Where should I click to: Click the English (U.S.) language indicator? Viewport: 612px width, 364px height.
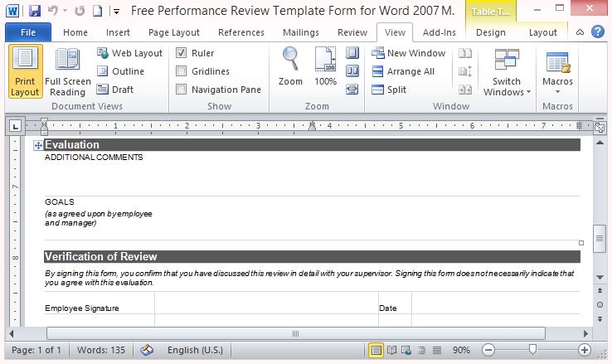click(x=197, y=350)
